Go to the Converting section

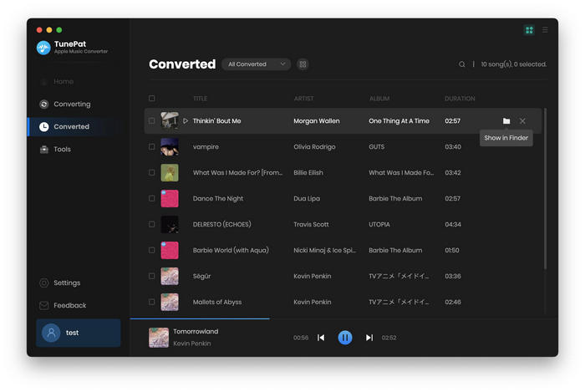pyautogui.click(x=72, y=104)
